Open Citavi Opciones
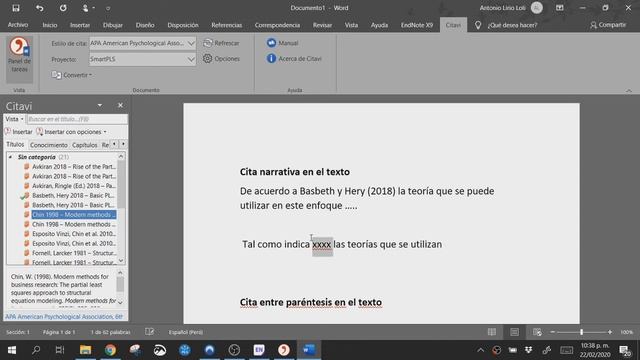 coord(221,59)
